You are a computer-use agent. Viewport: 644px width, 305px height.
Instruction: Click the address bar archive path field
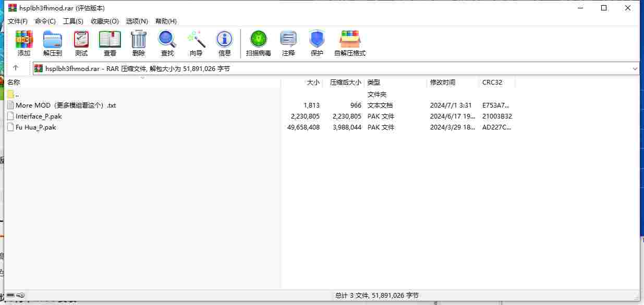(336, 68)
